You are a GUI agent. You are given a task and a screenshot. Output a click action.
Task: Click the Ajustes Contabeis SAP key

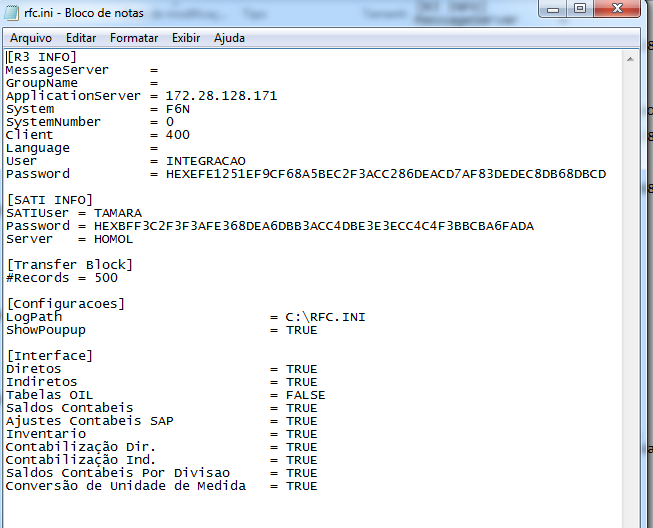(x=90, y=421)
